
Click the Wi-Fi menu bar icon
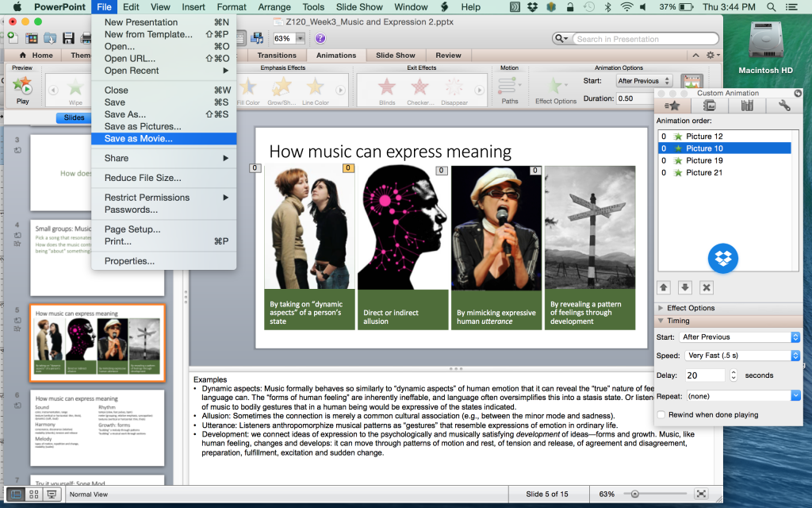click(626, 7)
